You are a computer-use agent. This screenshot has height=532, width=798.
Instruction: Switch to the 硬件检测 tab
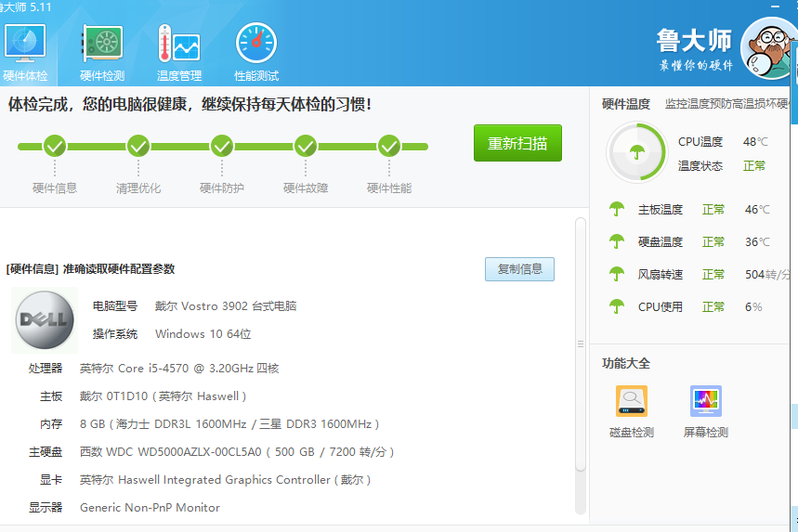(102, 52)
